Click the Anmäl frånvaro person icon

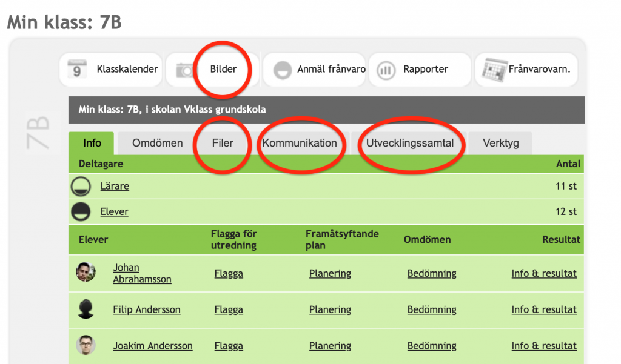pos(283,70)
